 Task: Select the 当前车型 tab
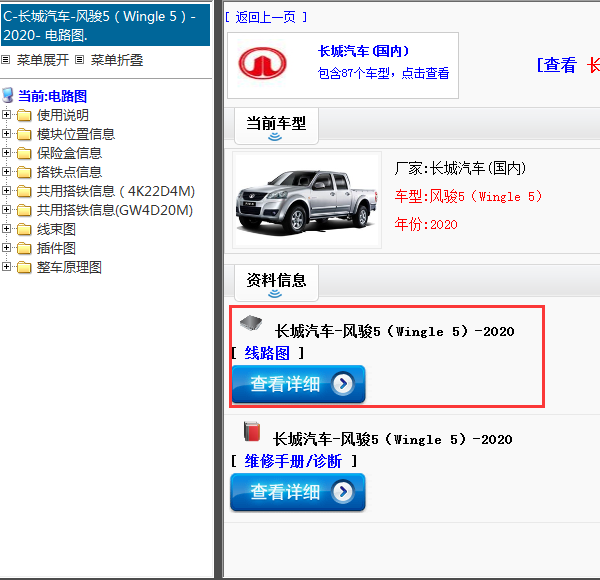coord(276,126)
